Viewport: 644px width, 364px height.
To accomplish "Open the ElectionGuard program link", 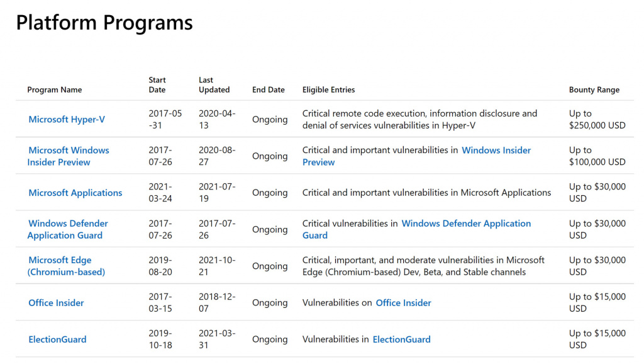I will [x=57, y=339].
